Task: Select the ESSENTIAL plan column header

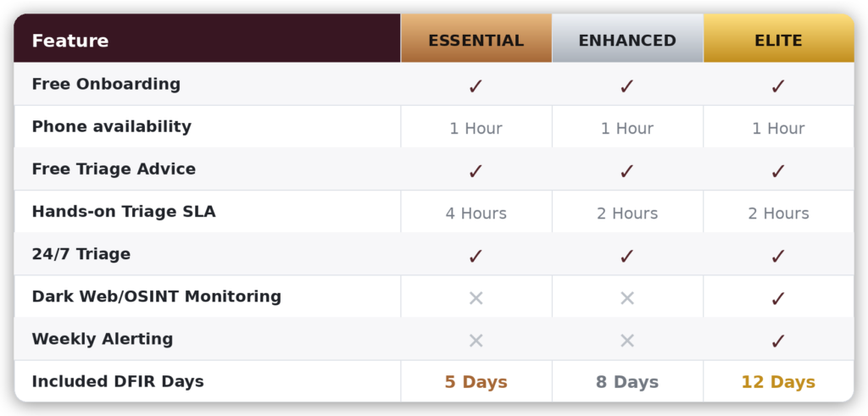Action: (476, 40)
